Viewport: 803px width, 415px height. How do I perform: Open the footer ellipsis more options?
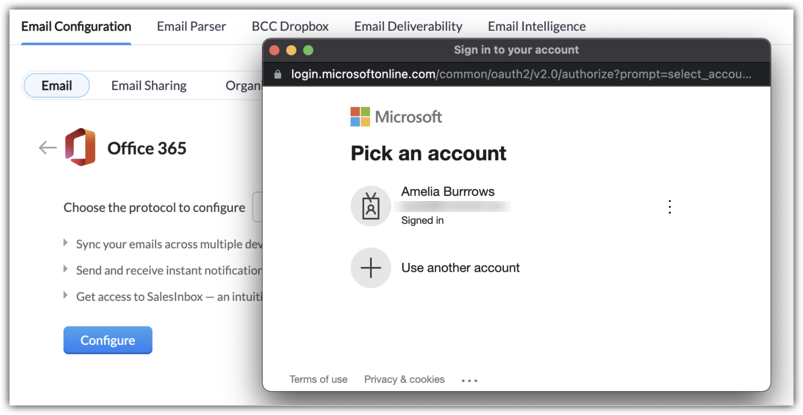(469, 380)
